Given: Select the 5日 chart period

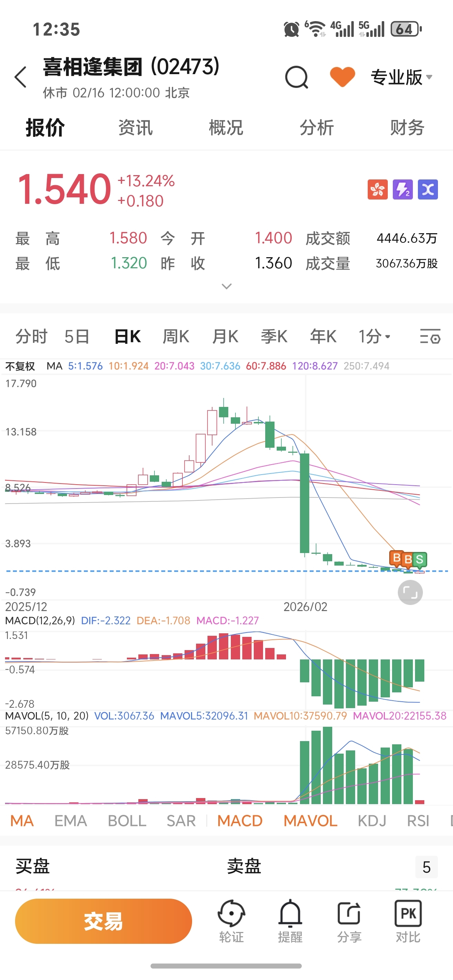Looking at the screenshot, I should [x=77, y=336].
